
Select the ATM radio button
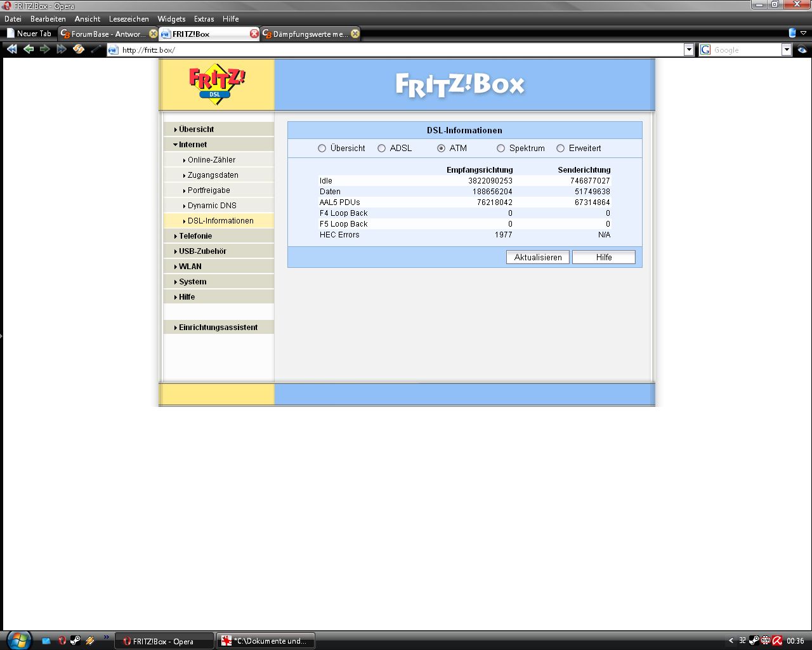(441, 148)
